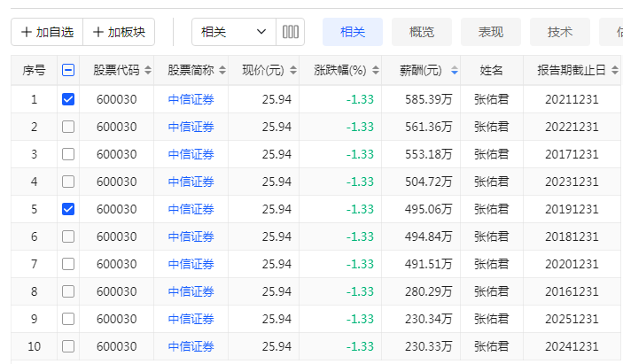Select salary value 553.18万
The height and width of the screenshot is (364, 623).
(429, 154)
